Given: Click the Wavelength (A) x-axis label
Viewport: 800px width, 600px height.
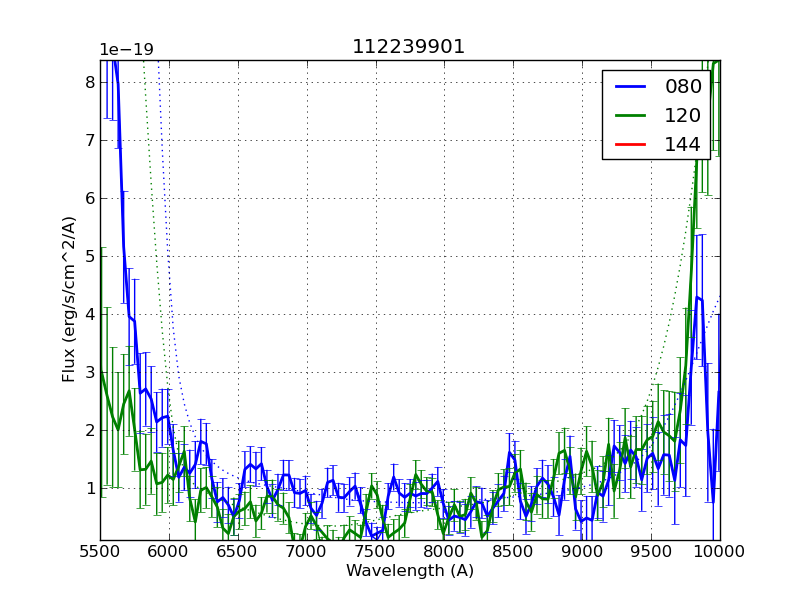Looking at the screenshot, I should coord(410,571).
